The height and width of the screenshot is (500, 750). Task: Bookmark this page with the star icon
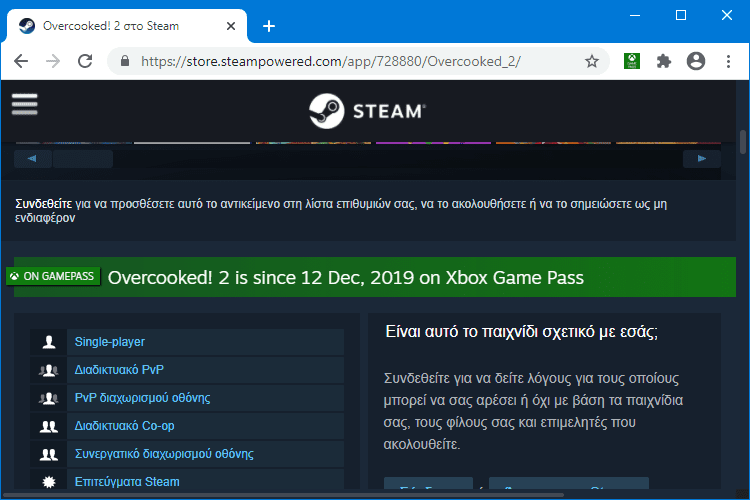(592, 61)
